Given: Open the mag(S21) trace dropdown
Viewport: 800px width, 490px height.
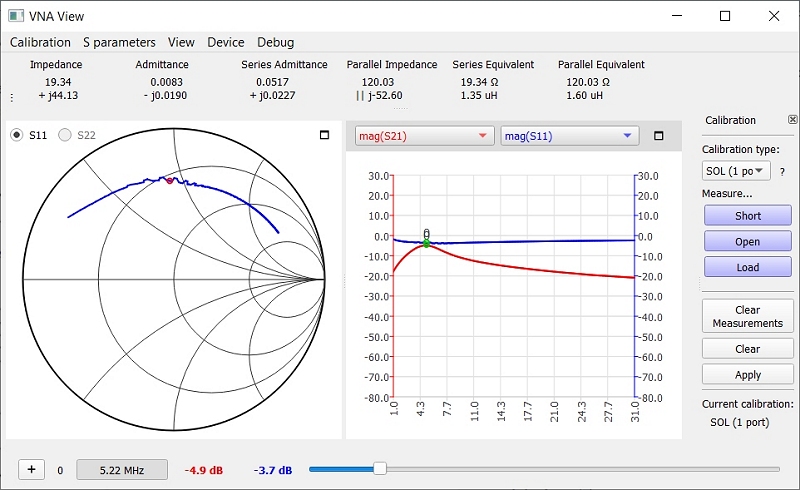Looking at the screenshot, I should [x=425, y=135].
